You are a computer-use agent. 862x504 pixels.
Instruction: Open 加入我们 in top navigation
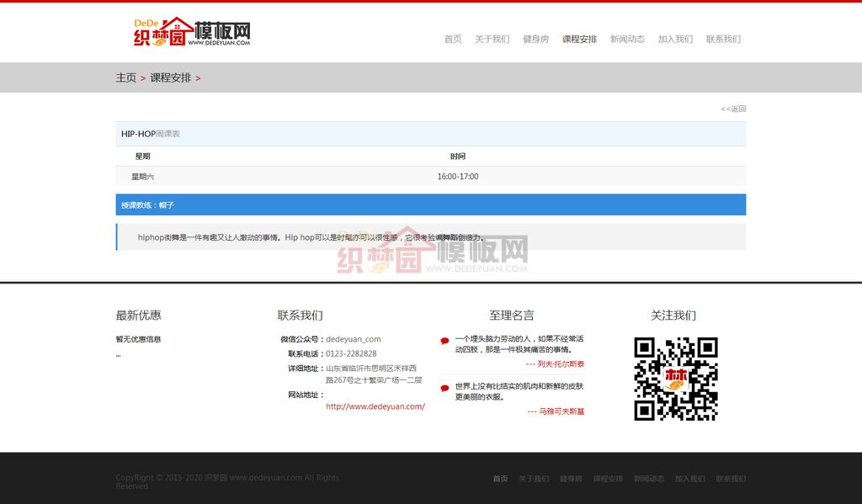[675, 40]
